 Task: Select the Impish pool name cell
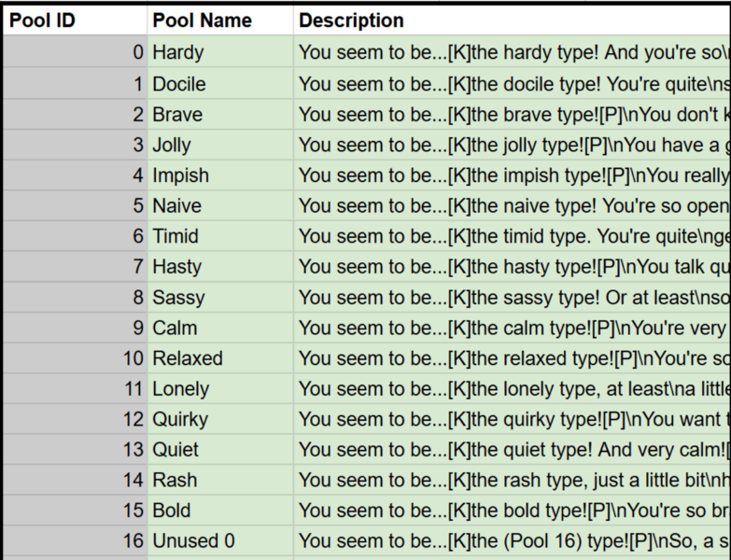point(219,175)
